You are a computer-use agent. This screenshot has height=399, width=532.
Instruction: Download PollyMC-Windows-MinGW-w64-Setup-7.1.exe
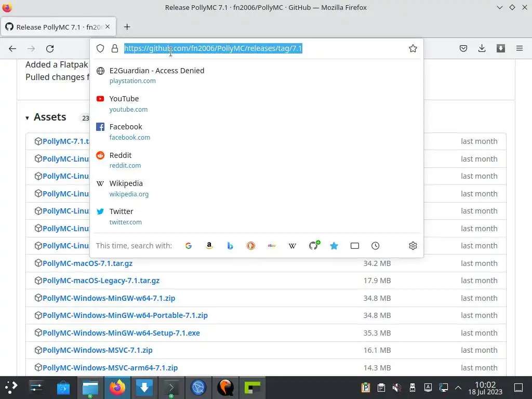point(121,333)
